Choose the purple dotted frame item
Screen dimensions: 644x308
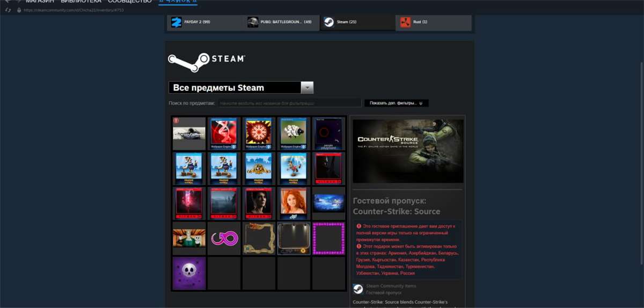(x=328, y=238)
